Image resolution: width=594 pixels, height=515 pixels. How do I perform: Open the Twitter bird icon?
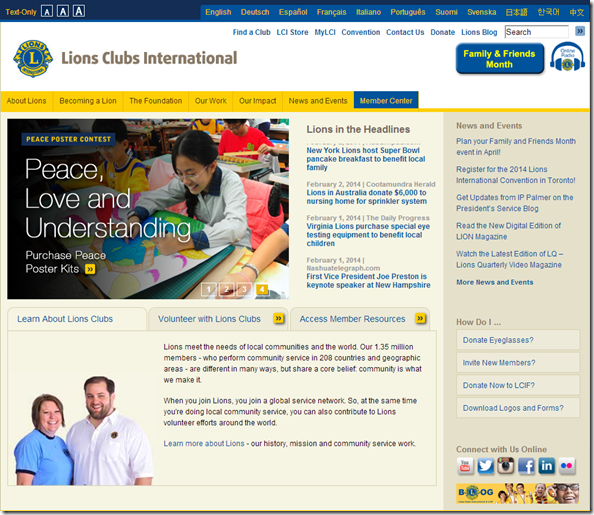click(485, 466)
